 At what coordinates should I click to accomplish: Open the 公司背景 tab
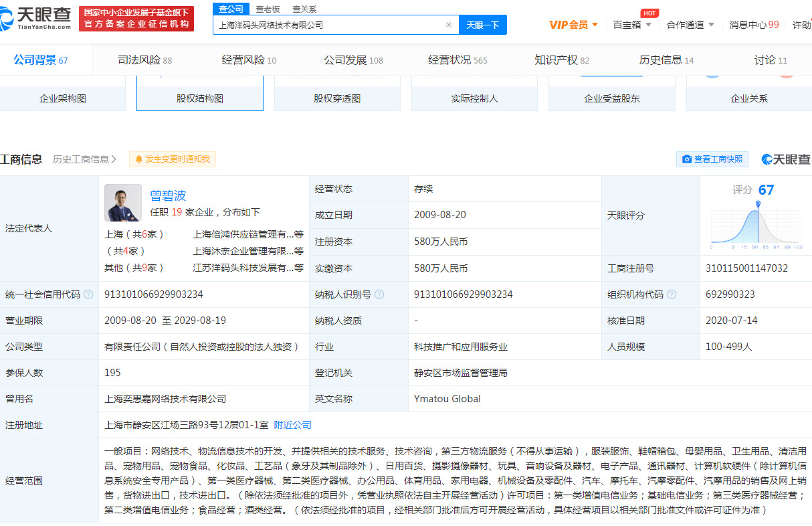pos(41,60)
